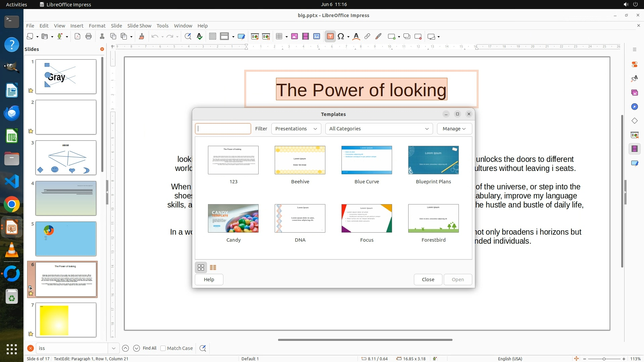Open the Navigator panel in the sidebar
The width and height of the screenshot is (644, 362).
634,107
